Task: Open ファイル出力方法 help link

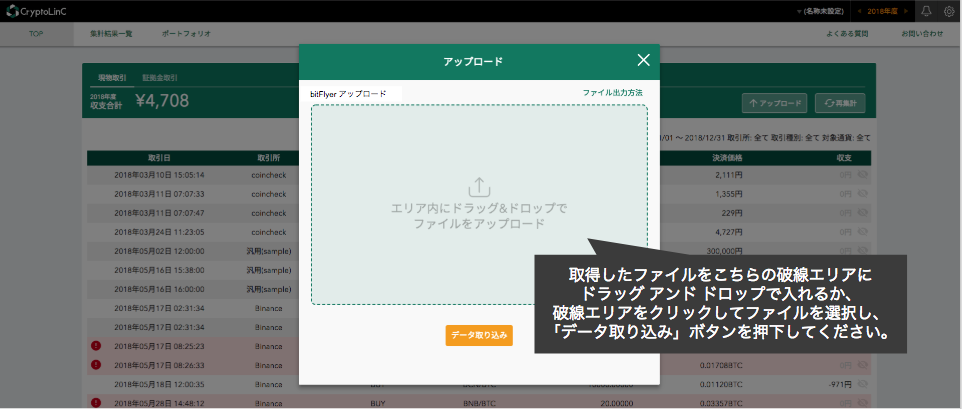Action: coord(612,93)
